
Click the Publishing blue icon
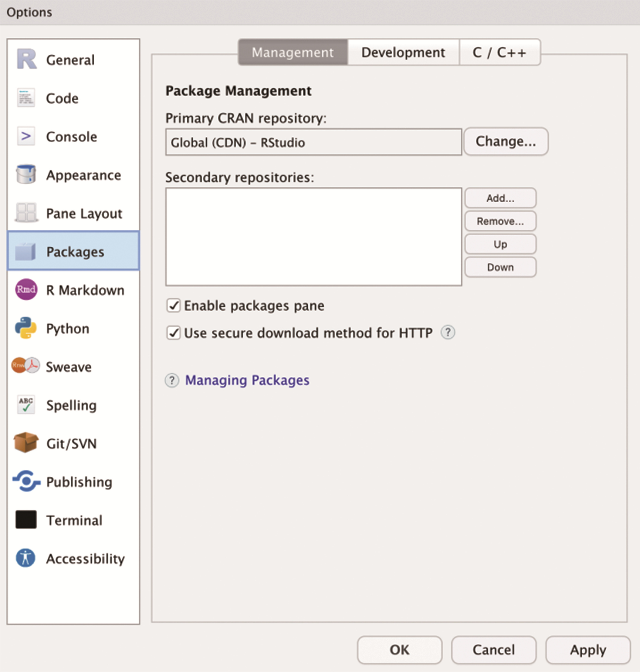pyautogui.click(x=26, y=481)
